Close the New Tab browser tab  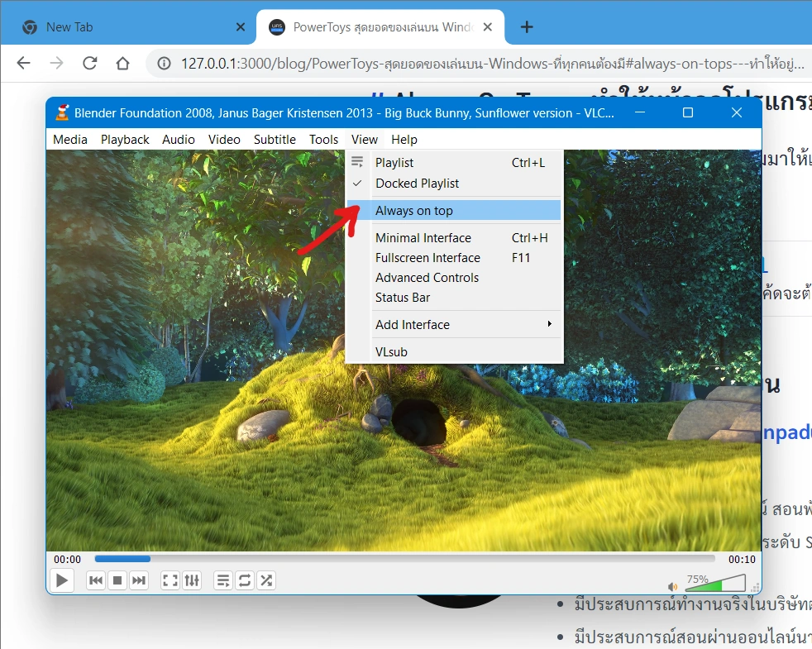241,27
